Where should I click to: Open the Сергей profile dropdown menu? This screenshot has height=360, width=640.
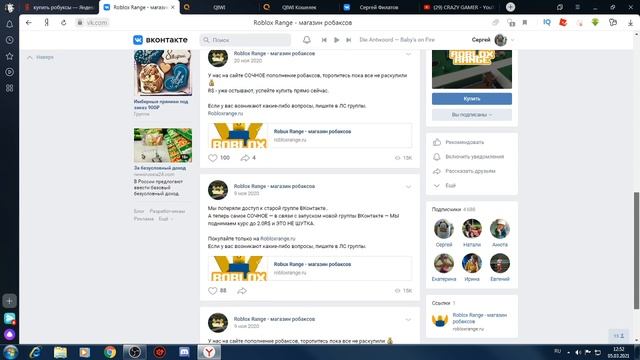(493, 40)
